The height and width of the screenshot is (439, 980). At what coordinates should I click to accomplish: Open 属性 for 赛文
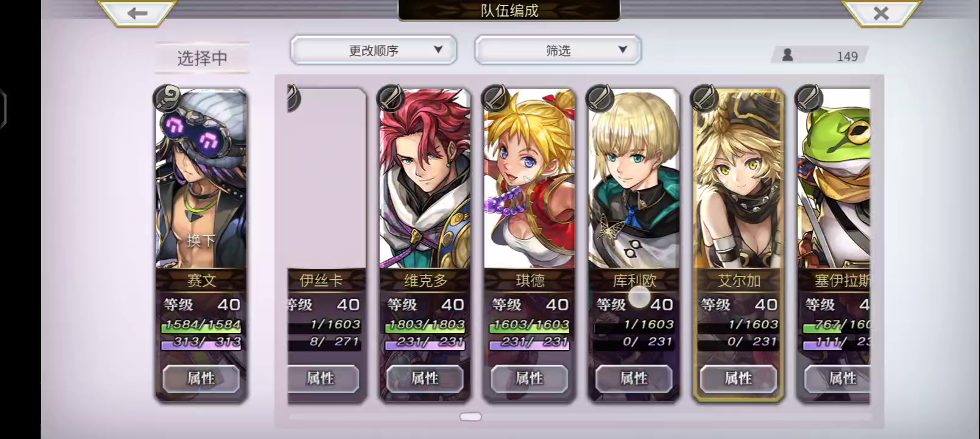pos(201,379)
